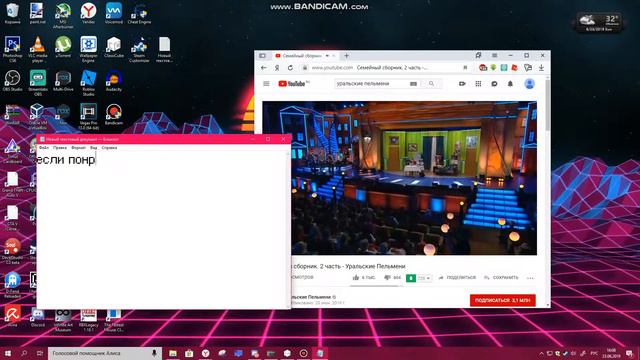Open a new browser tab
This screenshot has height=360, width=640.
click(346, 56)
